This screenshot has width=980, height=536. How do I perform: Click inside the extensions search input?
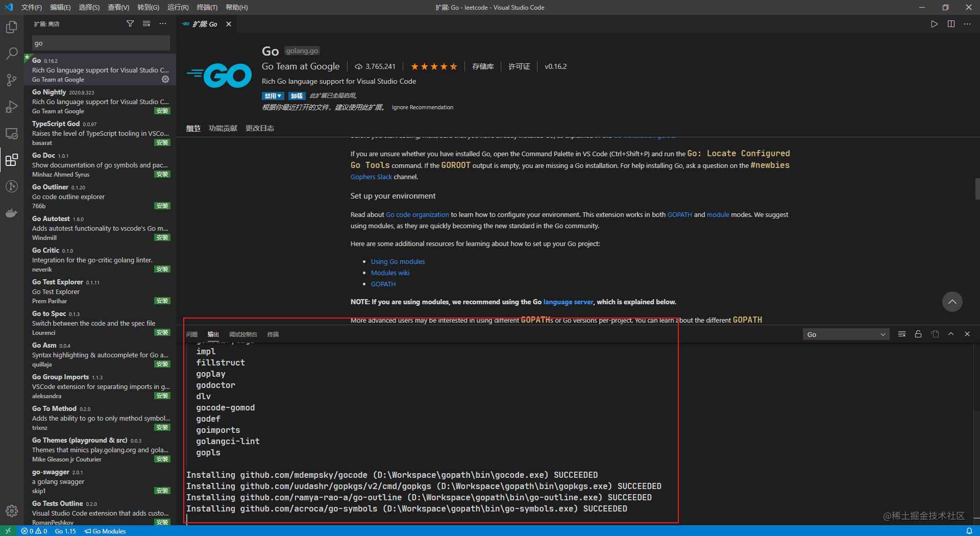(x=101, y=43)
